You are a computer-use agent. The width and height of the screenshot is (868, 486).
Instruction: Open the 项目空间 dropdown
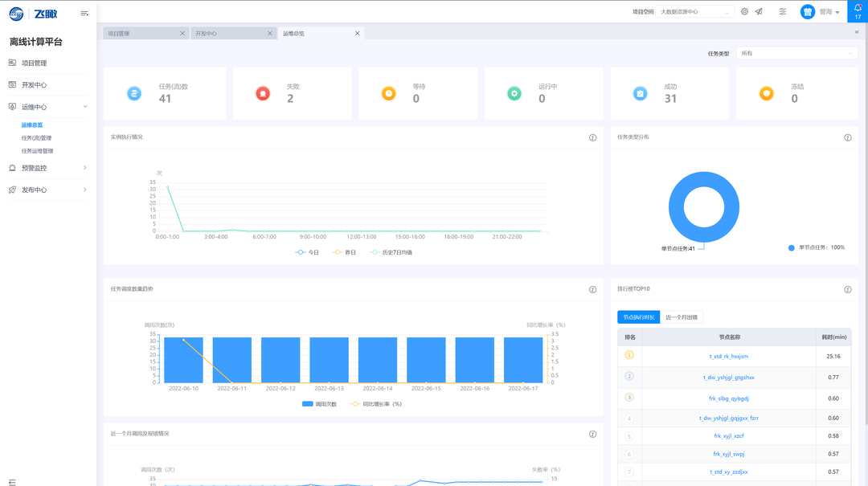695,12
